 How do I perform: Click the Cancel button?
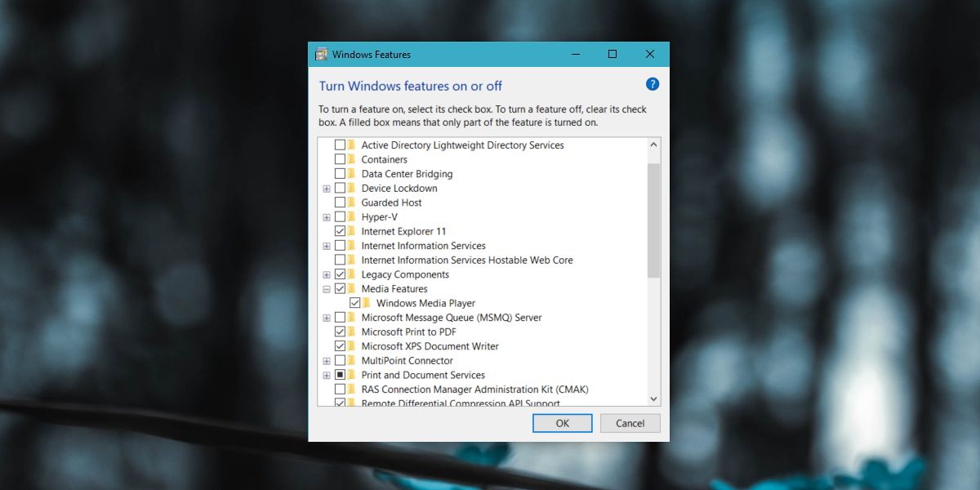tap(630, 423)
